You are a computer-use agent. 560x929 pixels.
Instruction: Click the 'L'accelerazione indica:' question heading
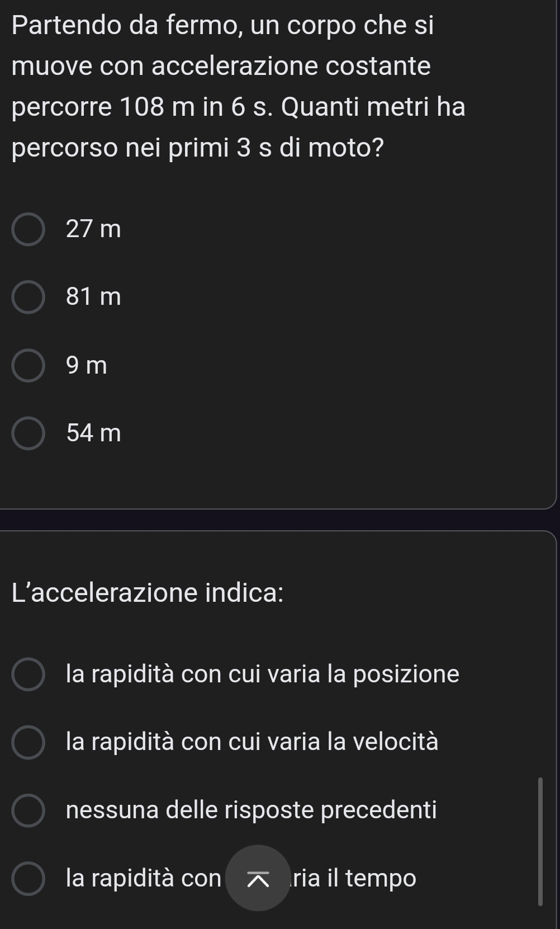(x=148, y=593)
